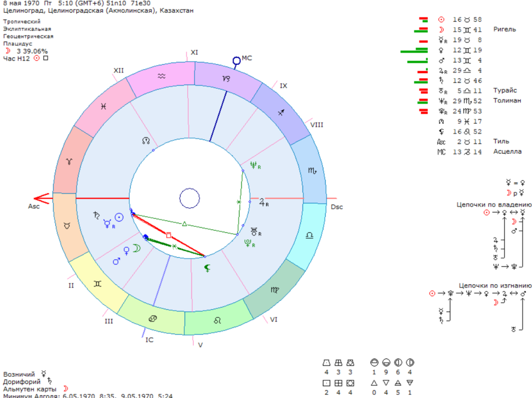This screenshot has height=398, width=532.
Task: Click the Capricorn sign on the zodiac ring
Action: pos(226,79)
